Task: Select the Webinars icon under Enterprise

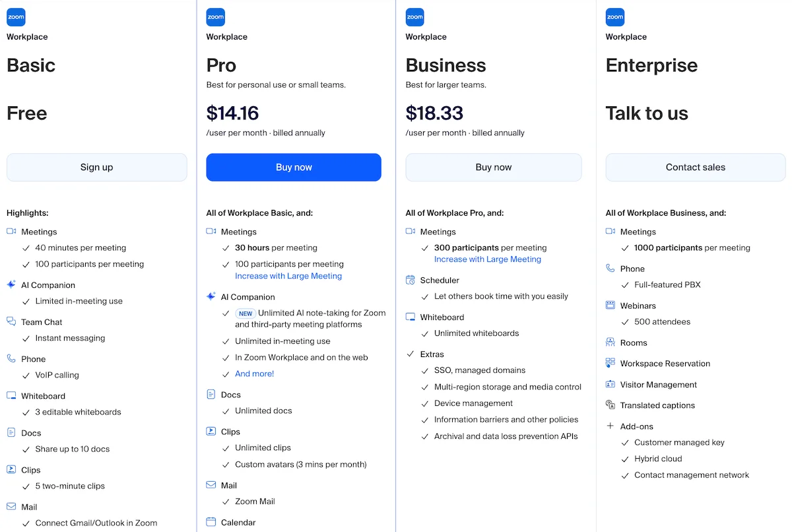Action: pyautogui.click(x=610, y=306)
